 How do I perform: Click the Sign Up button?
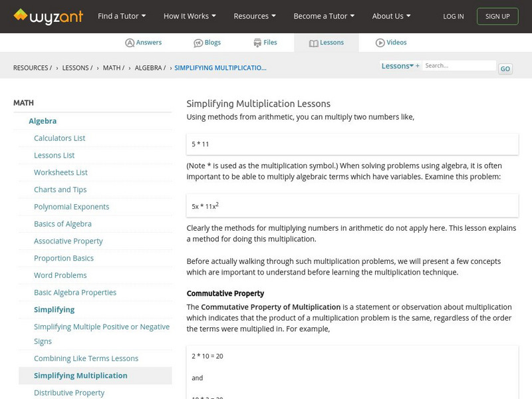coord(497,16)
